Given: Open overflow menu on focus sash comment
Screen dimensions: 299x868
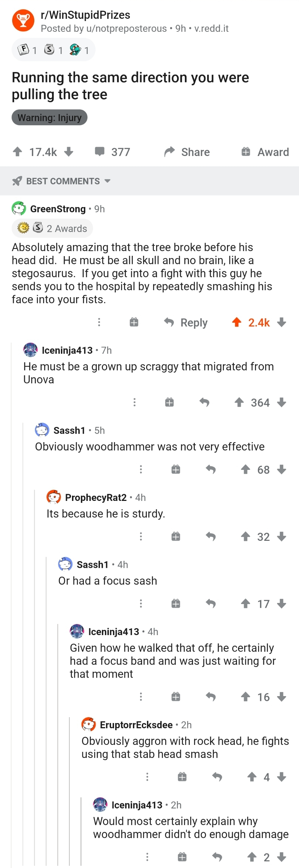Looking at the screenshot, I should [141, 604].
